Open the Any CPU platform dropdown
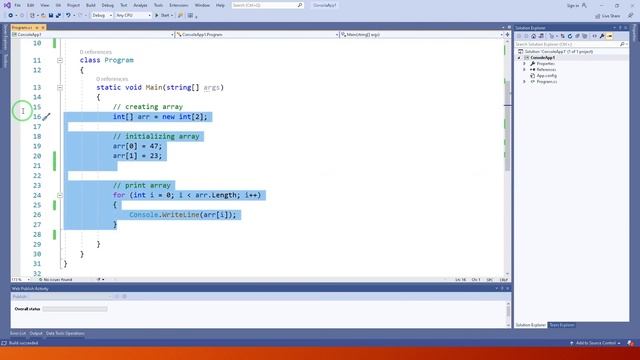Image resolution: width=640 pixels, height=360 pixels. pos(133,16)
